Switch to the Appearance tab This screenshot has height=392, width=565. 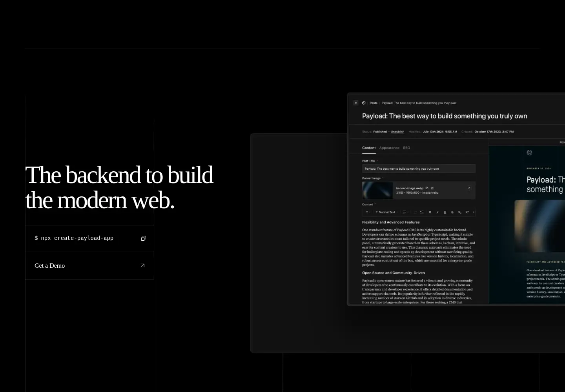[389, 148]
